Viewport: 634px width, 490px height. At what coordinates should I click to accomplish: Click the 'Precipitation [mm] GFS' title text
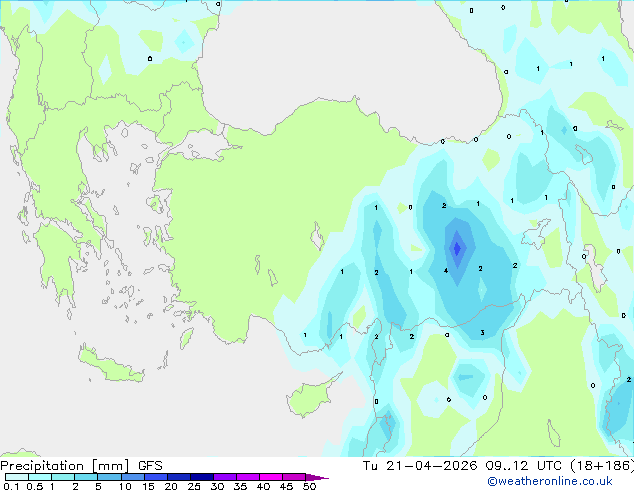pyautogui.click(x=81, y=466)
